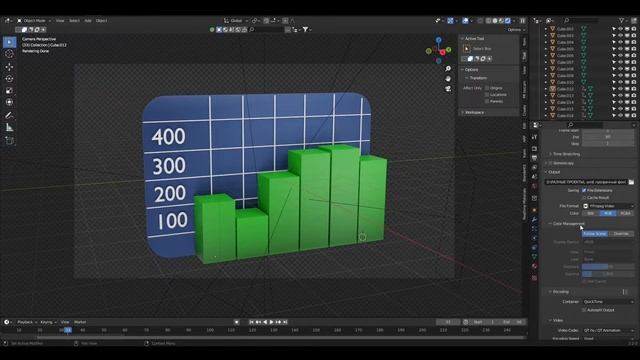Select the Transform tool
This screenshot has height=360, width=640.
click(9, 102)
